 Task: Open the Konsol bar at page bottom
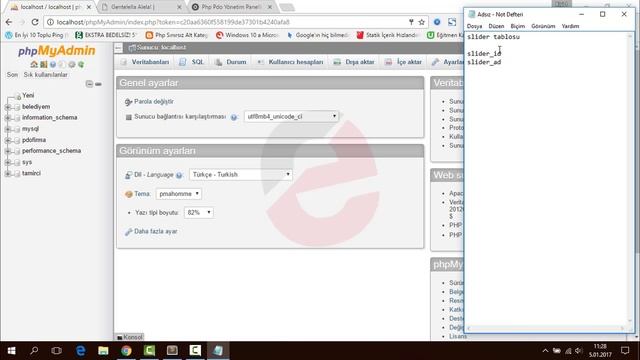[130, 337]
